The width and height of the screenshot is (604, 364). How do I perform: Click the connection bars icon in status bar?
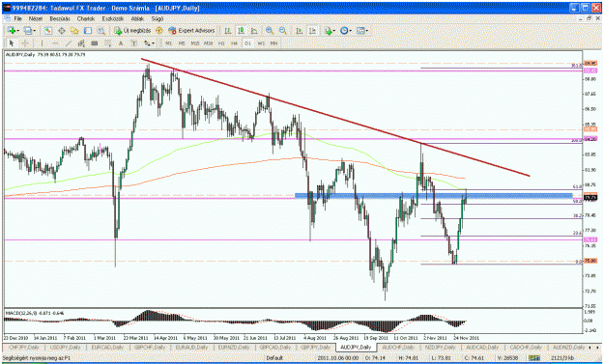coord(533,358)
